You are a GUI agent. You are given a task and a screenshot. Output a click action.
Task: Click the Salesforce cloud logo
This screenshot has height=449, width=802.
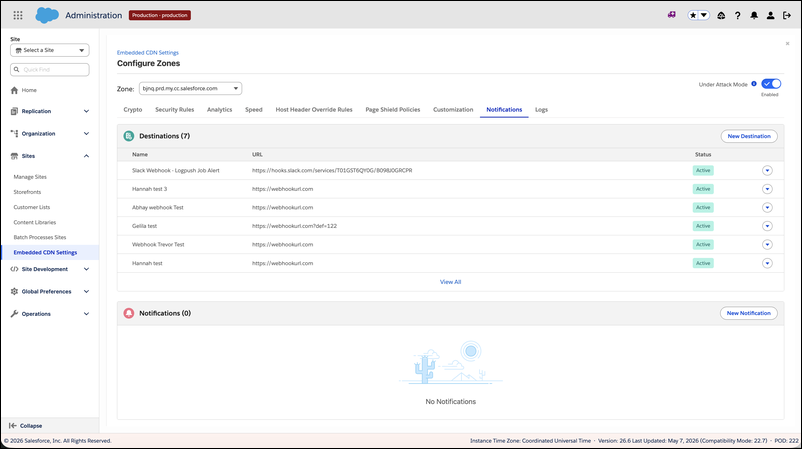click(47, 15)
